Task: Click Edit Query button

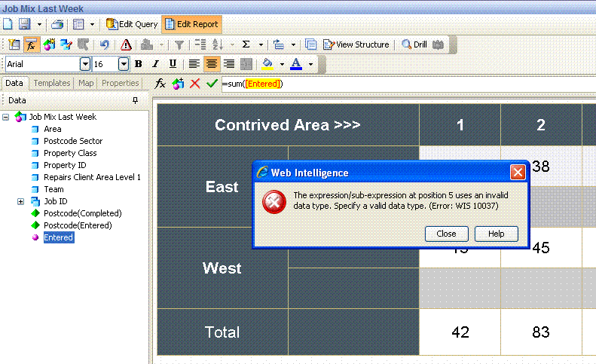Action: (x=132, y=24)
